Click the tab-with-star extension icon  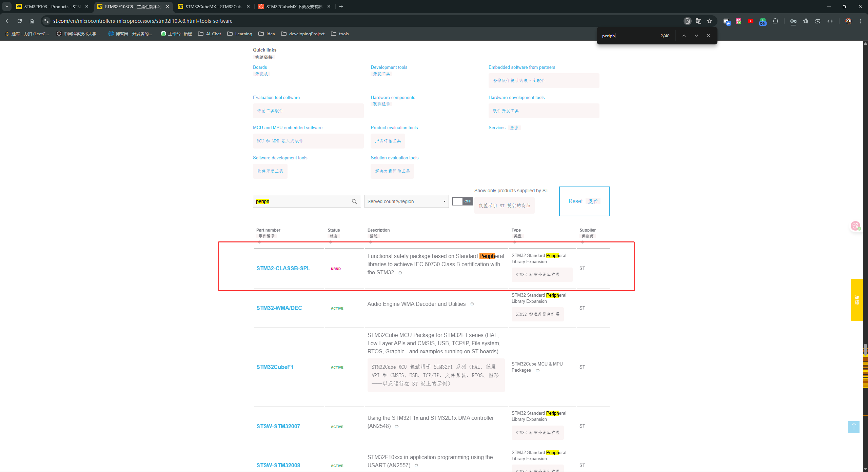click(x=727, y=22)
